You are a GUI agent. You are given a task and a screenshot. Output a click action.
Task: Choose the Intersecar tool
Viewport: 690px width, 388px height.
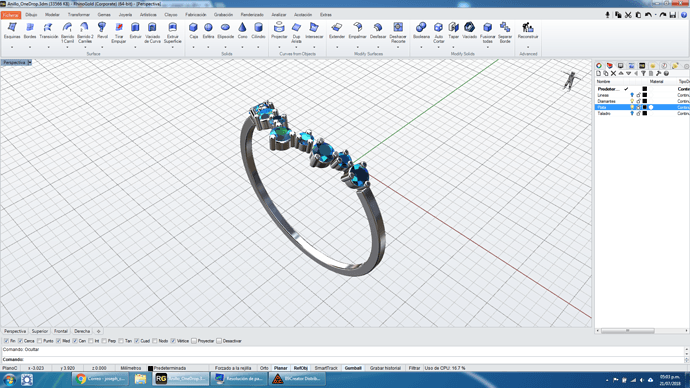point(314,30)
